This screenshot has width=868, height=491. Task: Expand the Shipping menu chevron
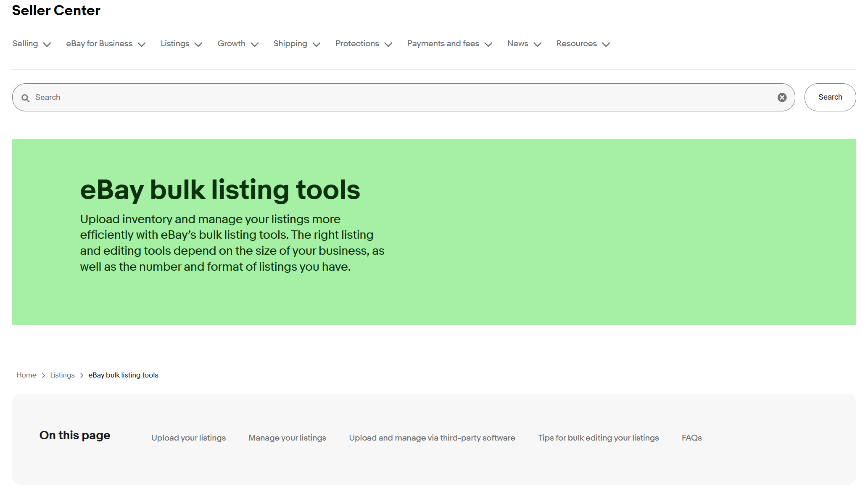click(x=317, y=45)
